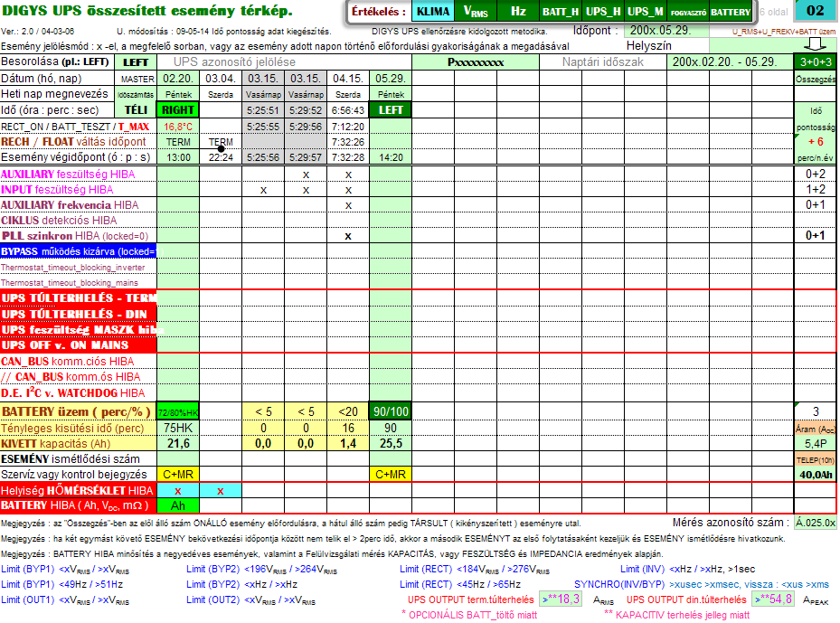
Task: Select the x mark in PLL szinkron row
Action: (348, 236)
